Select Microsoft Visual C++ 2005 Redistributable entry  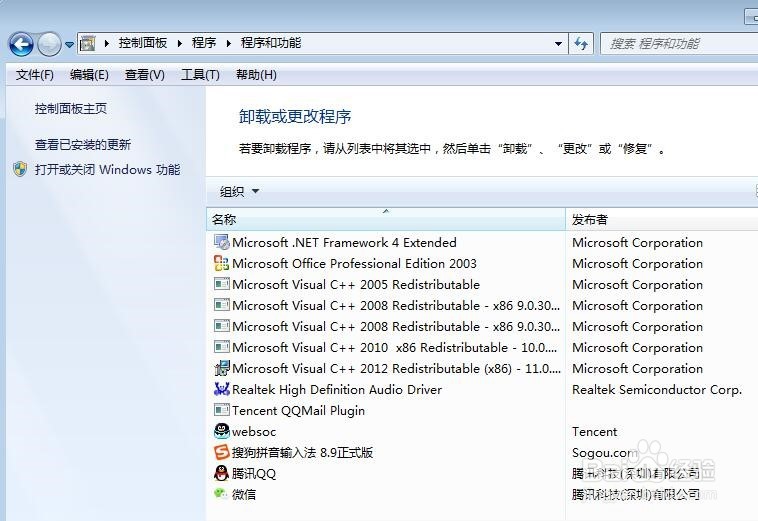coord(356,284)
